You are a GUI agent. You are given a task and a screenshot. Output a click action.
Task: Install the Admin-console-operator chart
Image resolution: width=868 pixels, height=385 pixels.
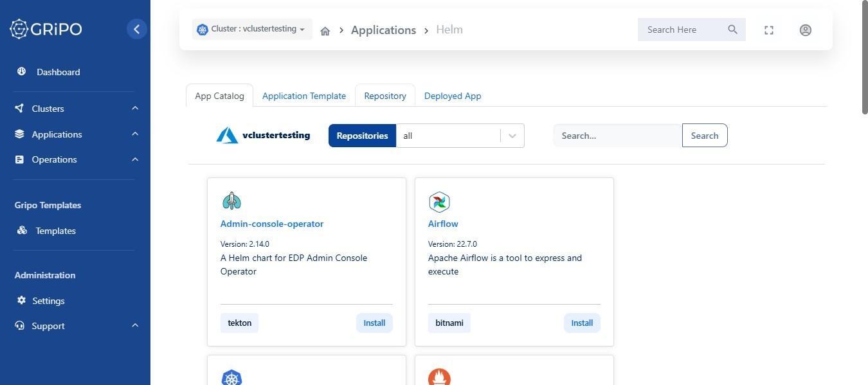click(x=374, y=323)
